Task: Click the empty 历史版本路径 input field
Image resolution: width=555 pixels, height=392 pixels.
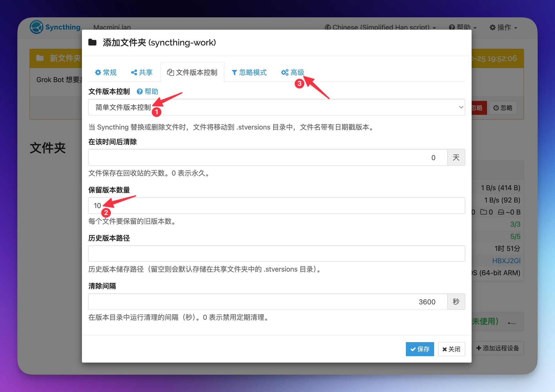Action: [x=276, y=254]
